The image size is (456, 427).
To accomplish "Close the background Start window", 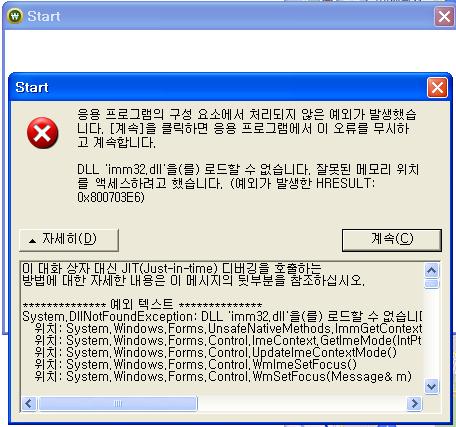I will pyautogui.click(x=444, y=16).
